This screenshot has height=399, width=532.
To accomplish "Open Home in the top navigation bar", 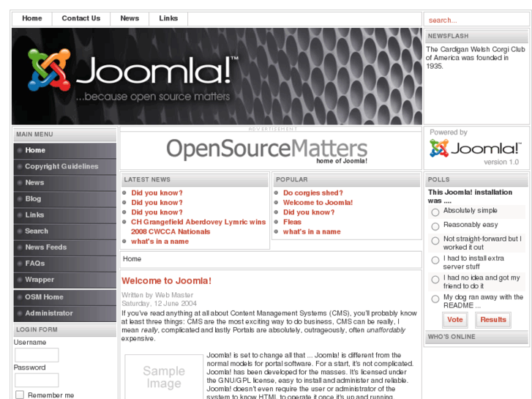I will click(32, 18).
